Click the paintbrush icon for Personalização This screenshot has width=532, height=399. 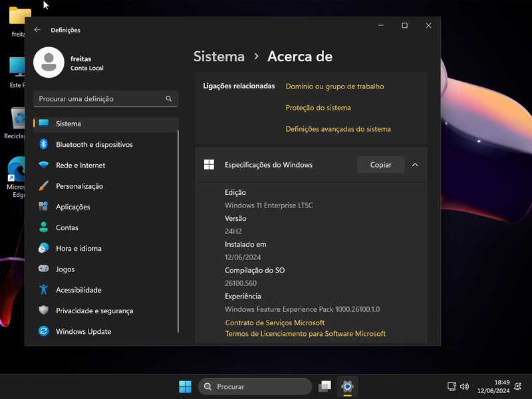point(43,186)
